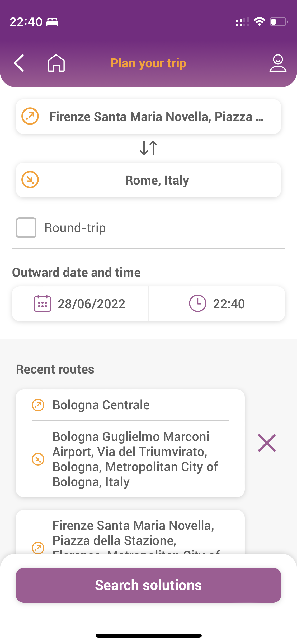Tap the clock icon for outward time
297x644 pixels.
[197, 303]
